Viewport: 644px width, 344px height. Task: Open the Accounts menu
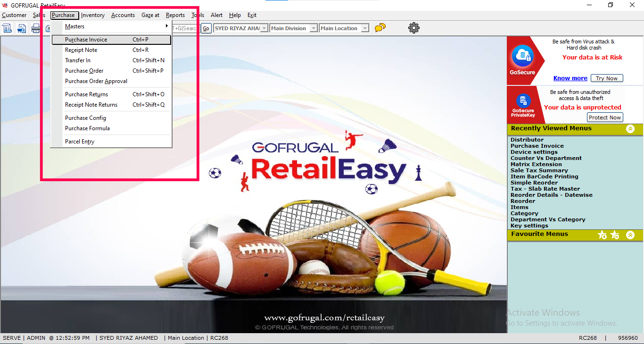click(123, 15)
